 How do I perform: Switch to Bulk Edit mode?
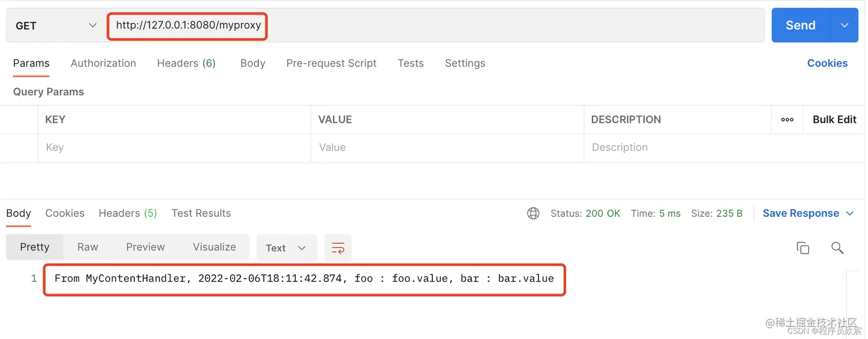(x=834, y=119)
